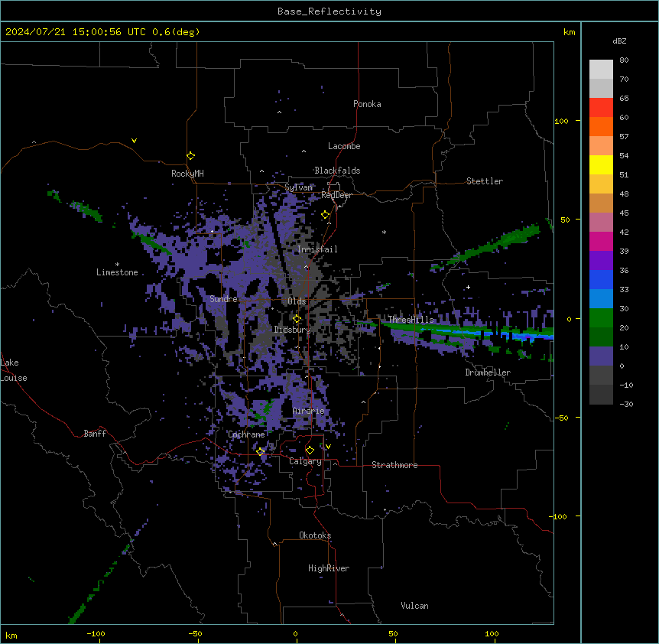Click the Vulcan label

(415, 606)
